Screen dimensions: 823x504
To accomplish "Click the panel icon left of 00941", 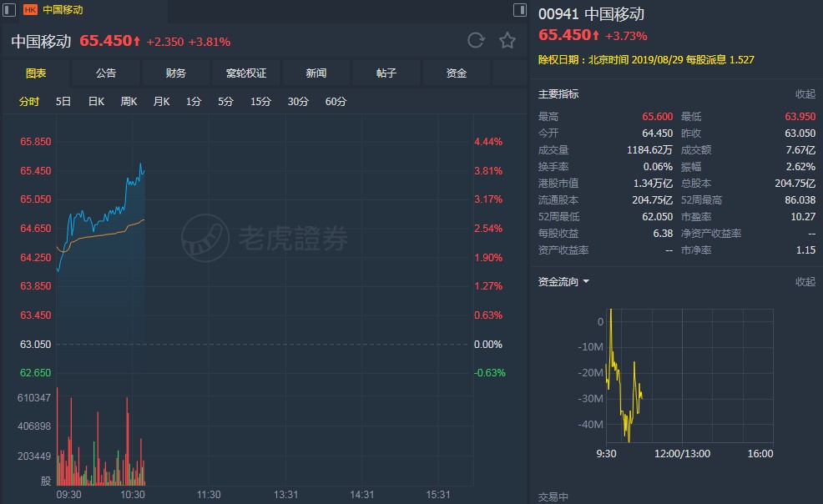I will [x=520, y=10].
